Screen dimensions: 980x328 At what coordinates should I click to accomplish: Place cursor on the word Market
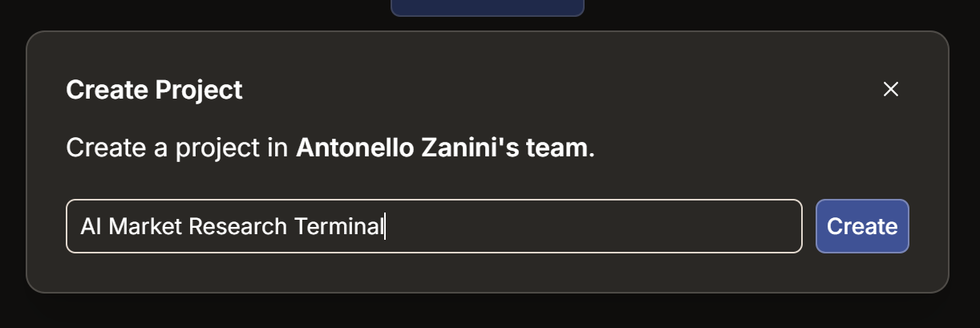point(145,227)
